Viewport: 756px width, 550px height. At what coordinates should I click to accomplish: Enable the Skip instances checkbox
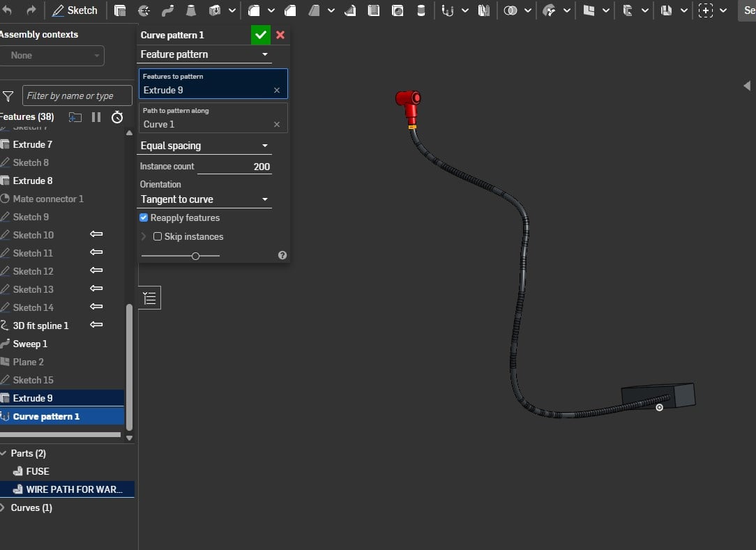coord(158,237)
